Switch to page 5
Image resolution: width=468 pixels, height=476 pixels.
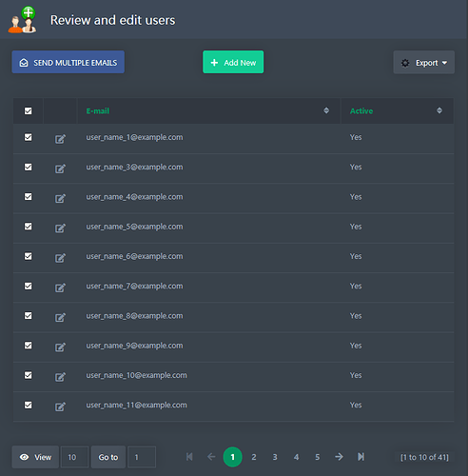coord(318,457)
